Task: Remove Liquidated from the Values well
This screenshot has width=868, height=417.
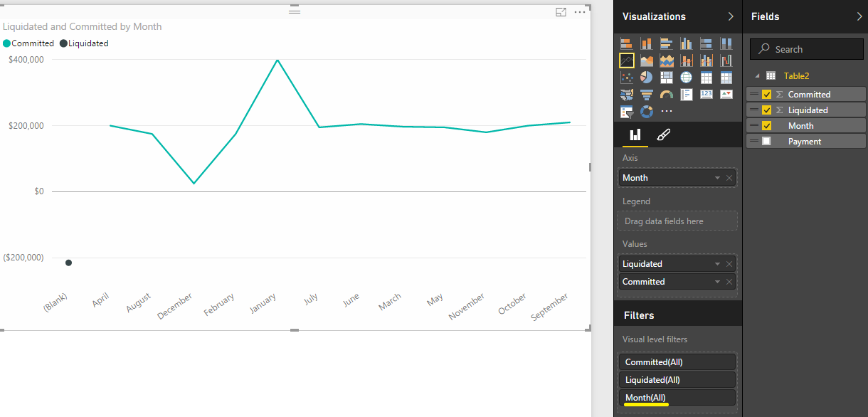Action: [729, 264]
